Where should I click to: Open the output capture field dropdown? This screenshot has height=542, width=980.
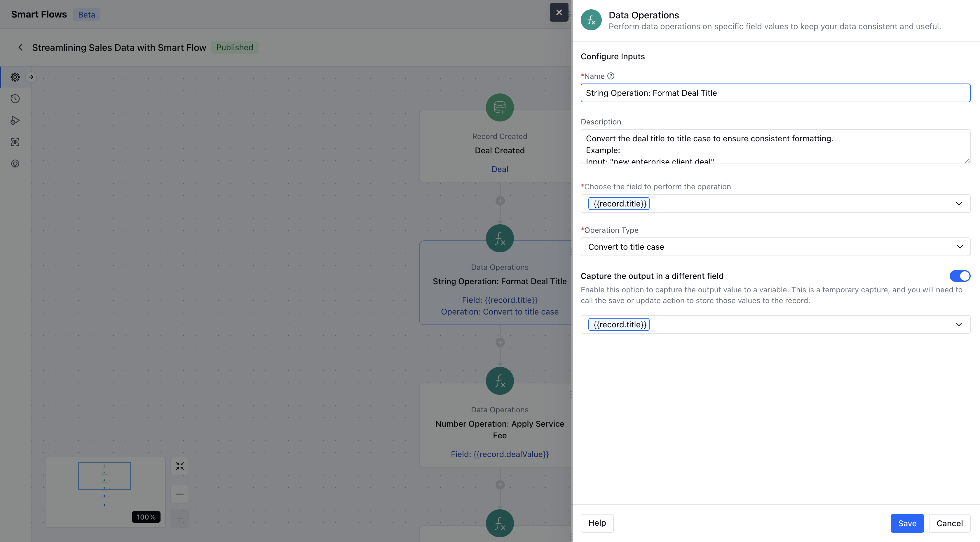(959, 325)
